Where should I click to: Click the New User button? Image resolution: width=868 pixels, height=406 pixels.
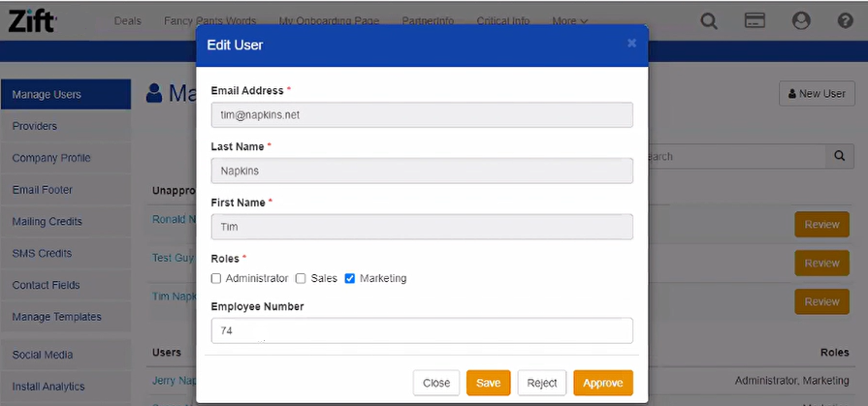point(817,93)
